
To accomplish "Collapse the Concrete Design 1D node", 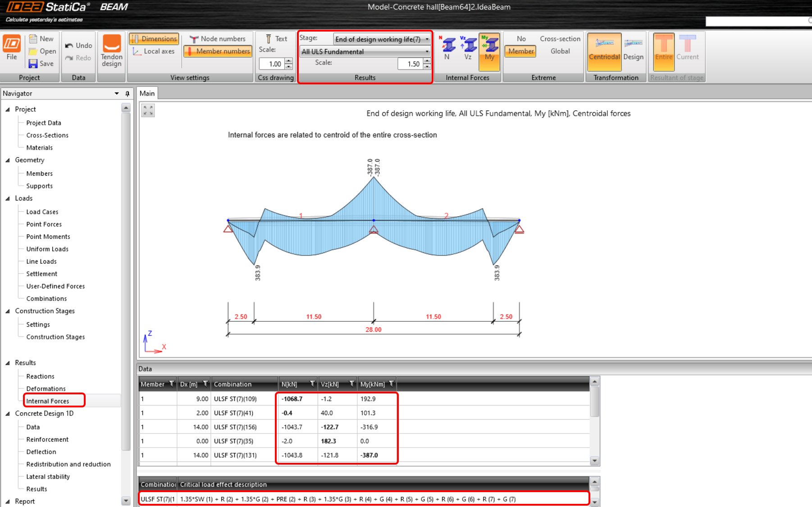I will [x=8, y=414].
